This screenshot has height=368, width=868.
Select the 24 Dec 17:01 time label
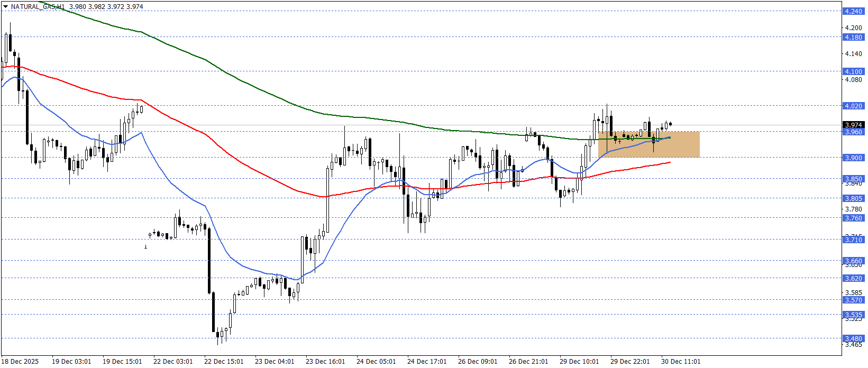coord(427,362)
